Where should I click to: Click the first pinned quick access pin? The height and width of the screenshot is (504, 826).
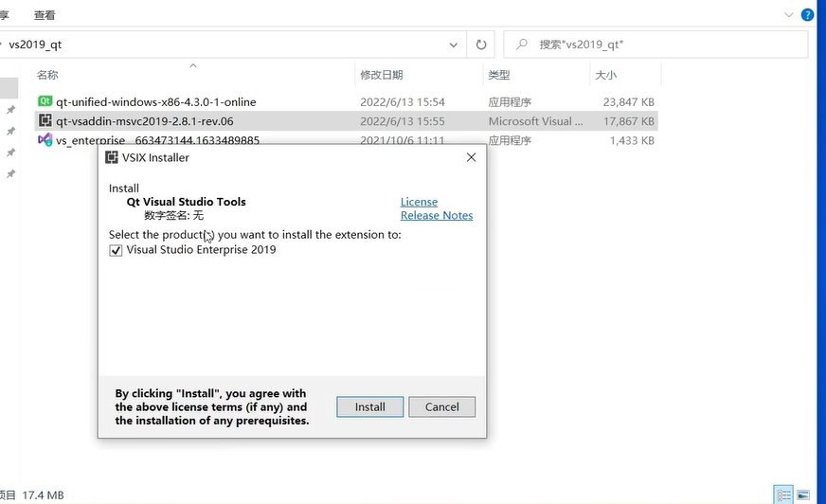tap(10, 110)
